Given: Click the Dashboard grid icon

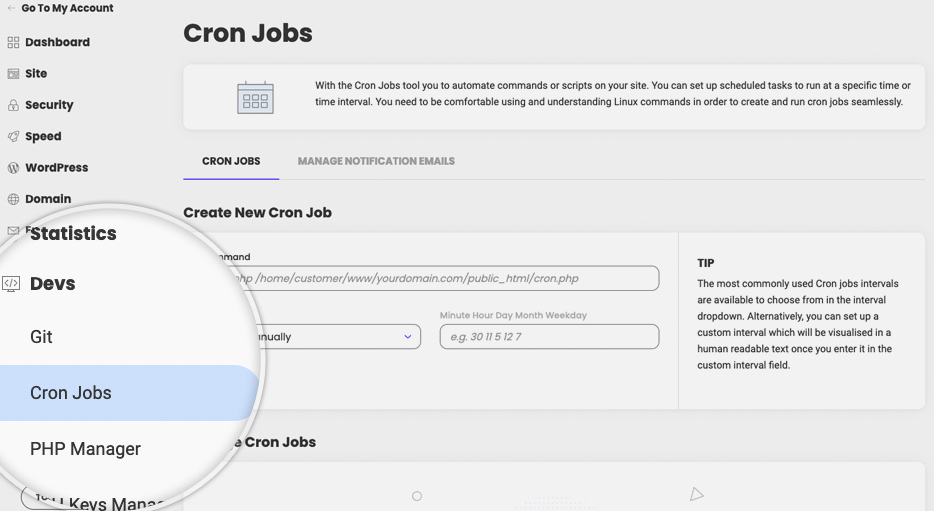Looking at the screenshot, I should (x=13, y=42).
